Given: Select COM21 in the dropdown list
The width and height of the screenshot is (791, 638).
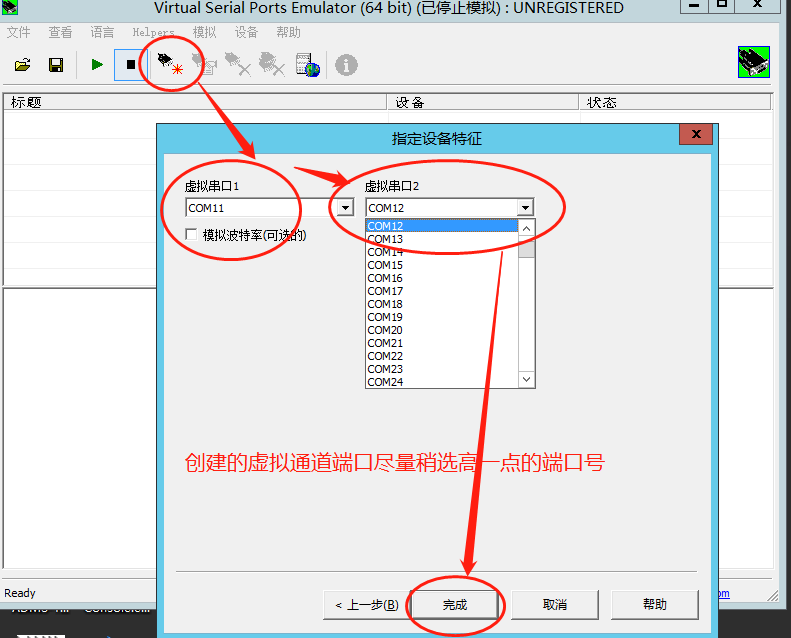Looking at the screenshot, I should click(x=442, y=343).
